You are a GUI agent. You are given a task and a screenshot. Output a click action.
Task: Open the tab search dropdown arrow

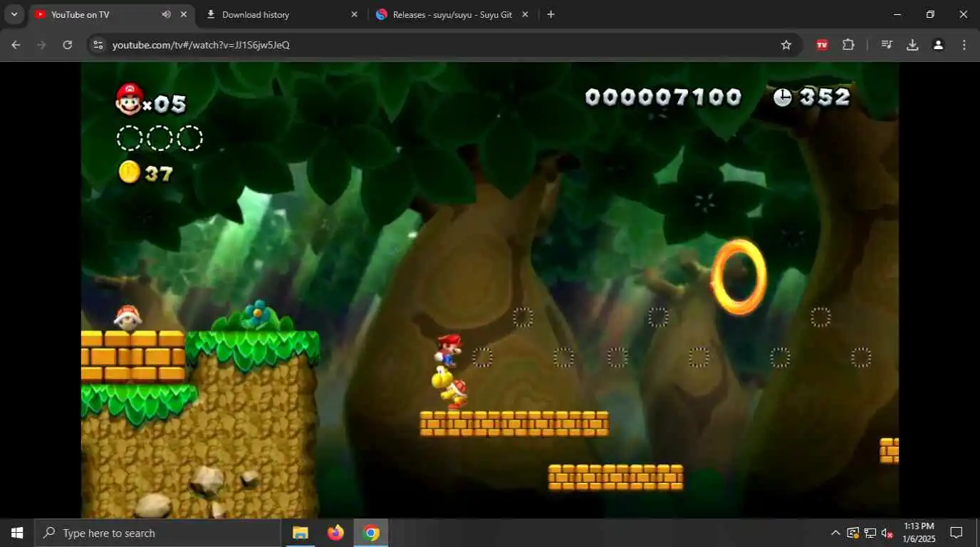coord(14,14)
